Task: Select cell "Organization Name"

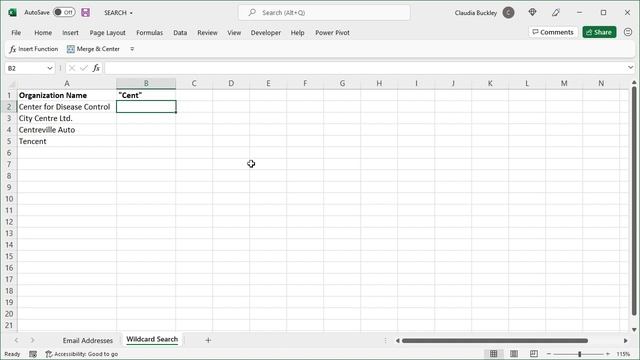Action: 67,96
